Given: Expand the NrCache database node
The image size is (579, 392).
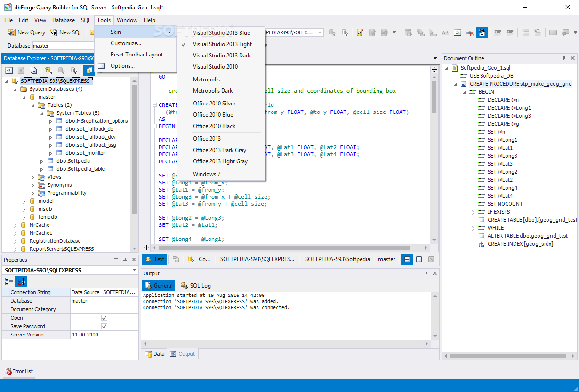Looking at the screenshot, I should coord(15,225).
